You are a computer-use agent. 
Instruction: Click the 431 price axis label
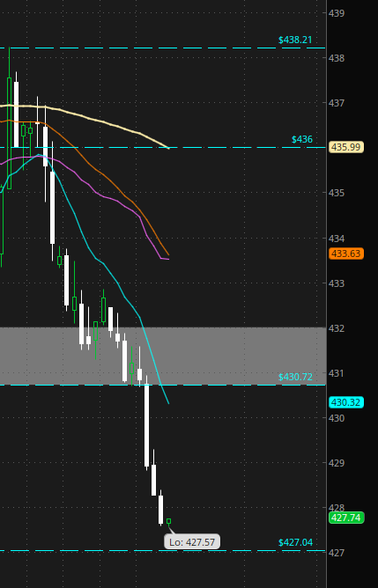[337, 373]
